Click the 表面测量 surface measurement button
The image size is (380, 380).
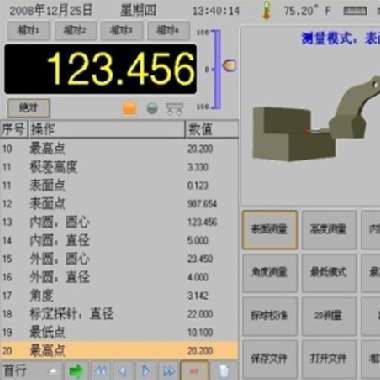[x=270, y=230]
